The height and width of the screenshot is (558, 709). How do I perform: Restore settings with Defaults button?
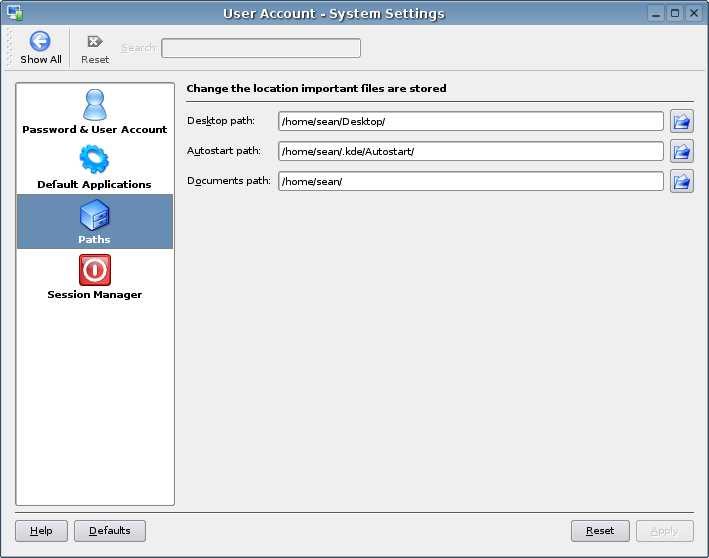point(110,530)
